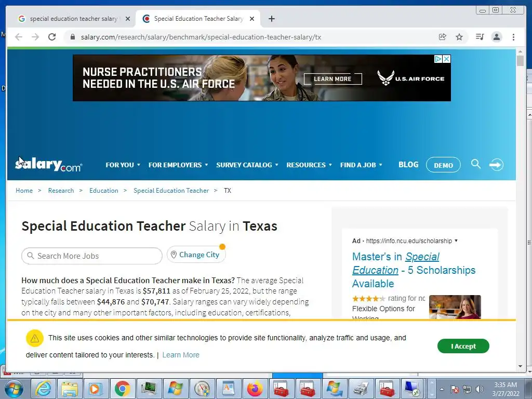Accept cookies with I Accept button

pos(463,346)
